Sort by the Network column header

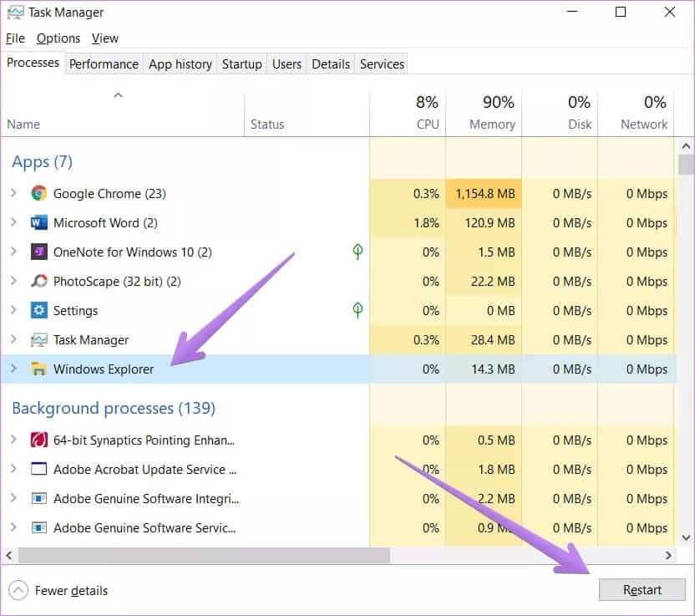point(636,113)
